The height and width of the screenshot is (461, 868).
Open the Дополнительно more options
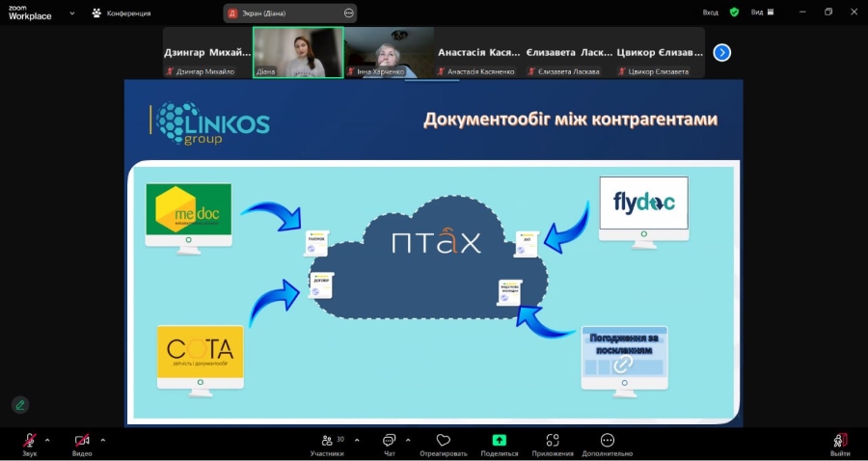(x=608, y=445)
